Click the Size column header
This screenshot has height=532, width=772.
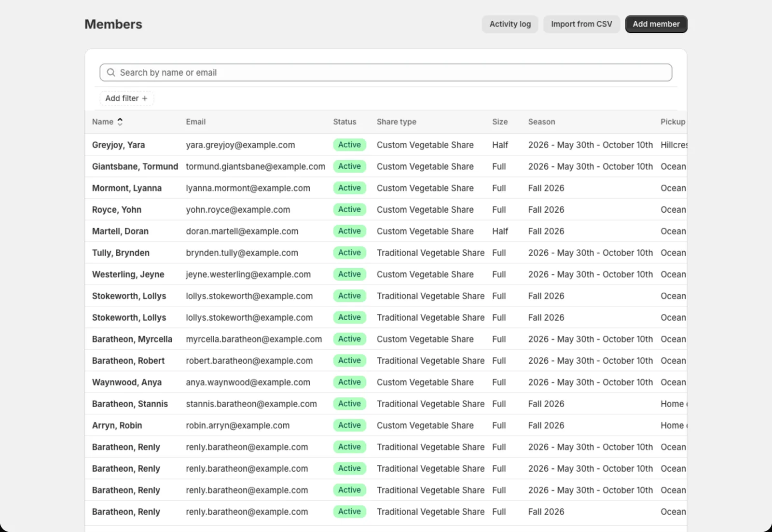pyautogui.click(x=500, y=122)
